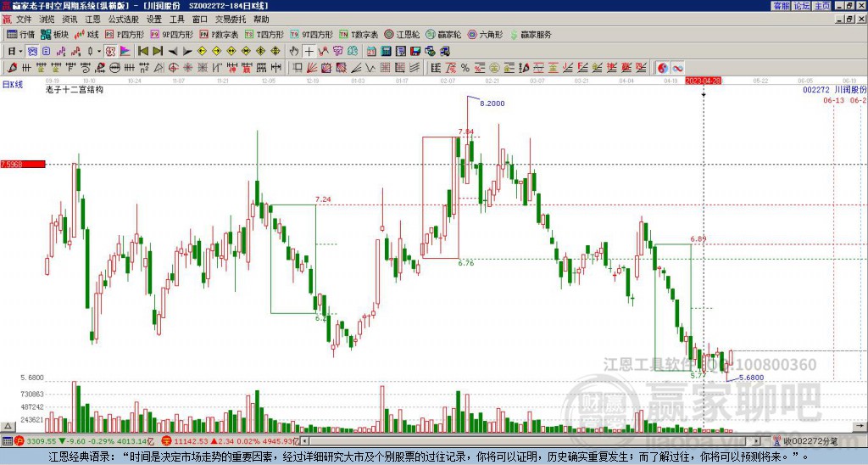The height and width of the screenshot is (465, 868).
Task: Click the 2023-04-28 date marker
Action: tap(703, 81)
